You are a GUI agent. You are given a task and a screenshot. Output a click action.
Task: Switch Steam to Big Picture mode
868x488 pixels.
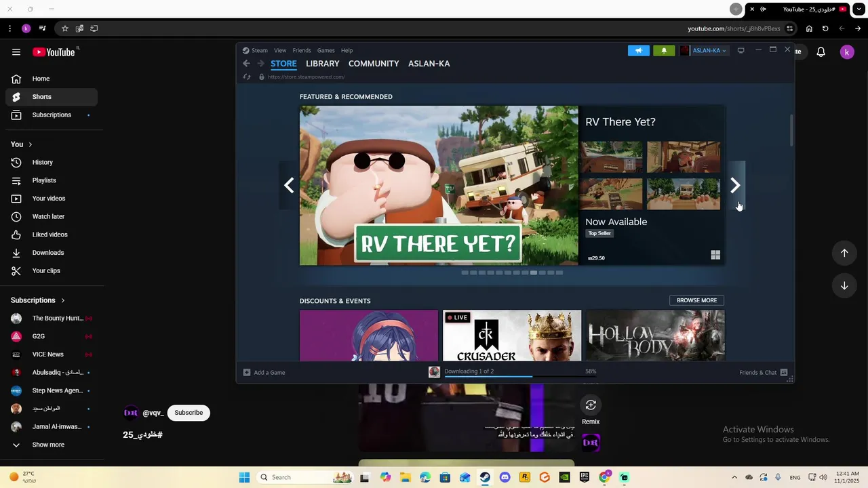pos(741,50)
